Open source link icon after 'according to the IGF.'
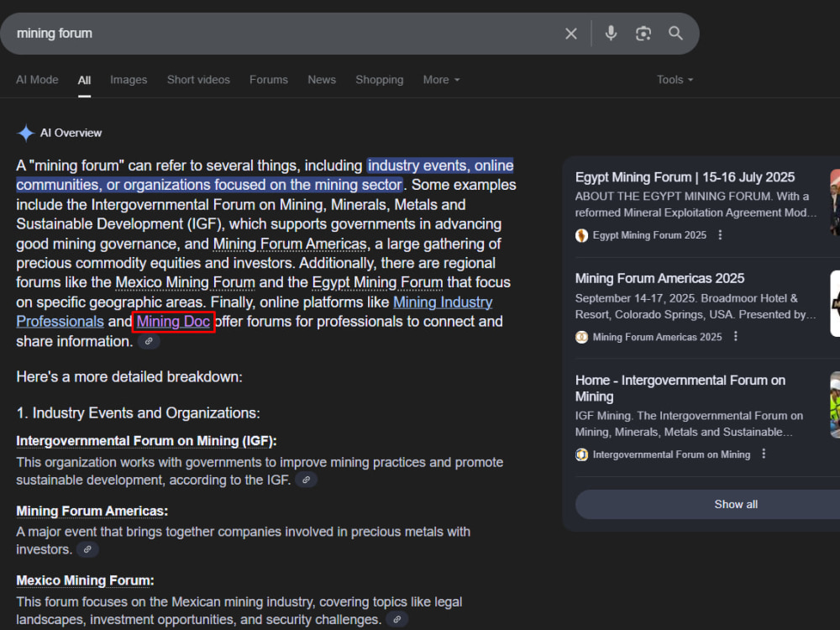 click(x=306, y=480)
